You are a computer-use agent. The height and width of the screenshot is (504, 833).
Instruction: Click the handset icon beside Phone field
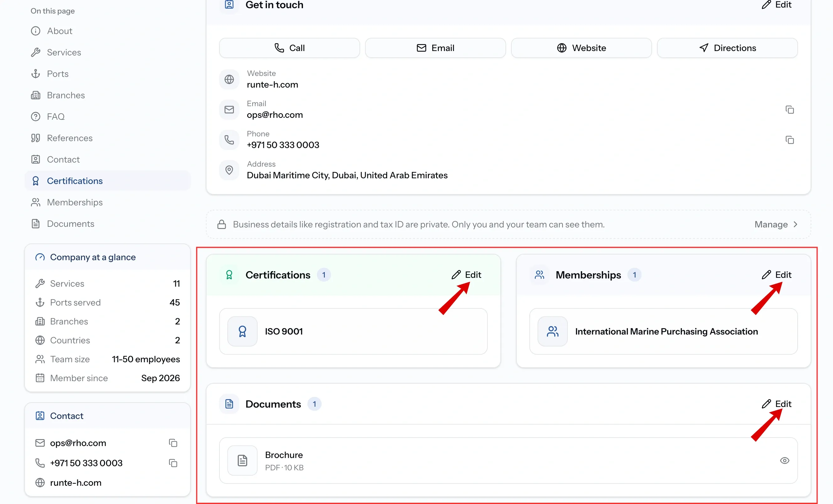click(x=229, y=140)
